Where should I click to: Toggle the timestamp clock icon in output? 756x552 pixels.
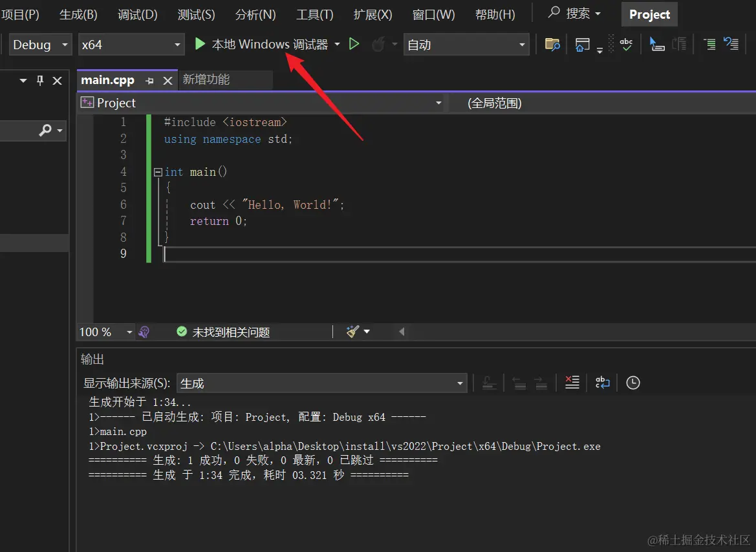633,383
